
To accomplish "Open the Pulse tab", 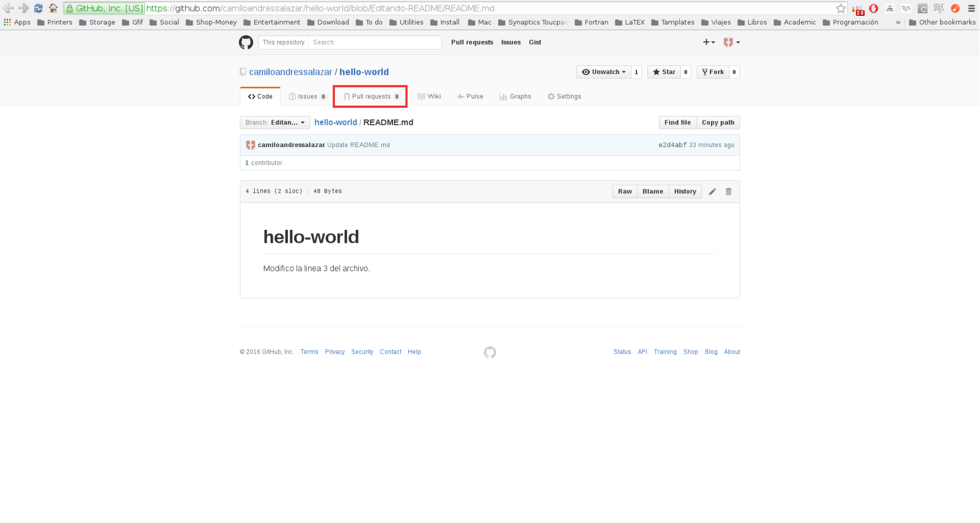I will click(x=470, y=96).
